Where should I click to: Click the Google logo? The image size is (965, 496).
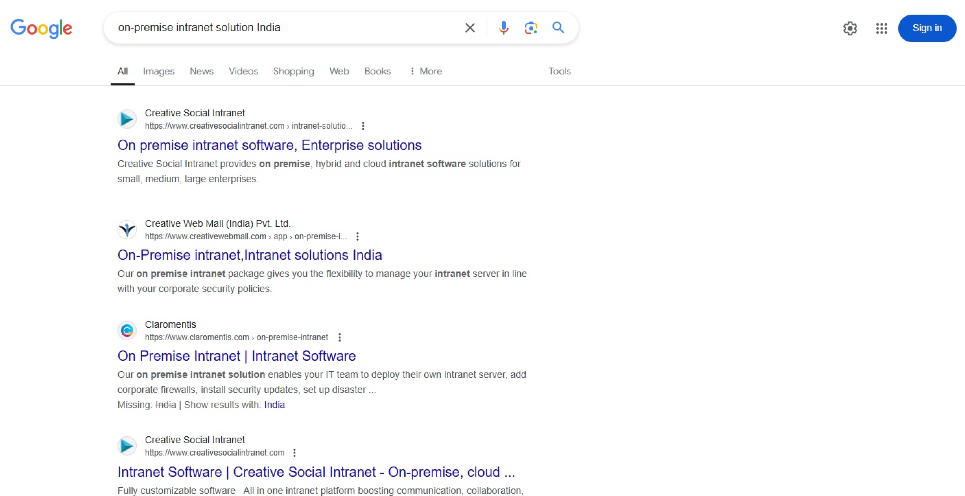[41, 28]
